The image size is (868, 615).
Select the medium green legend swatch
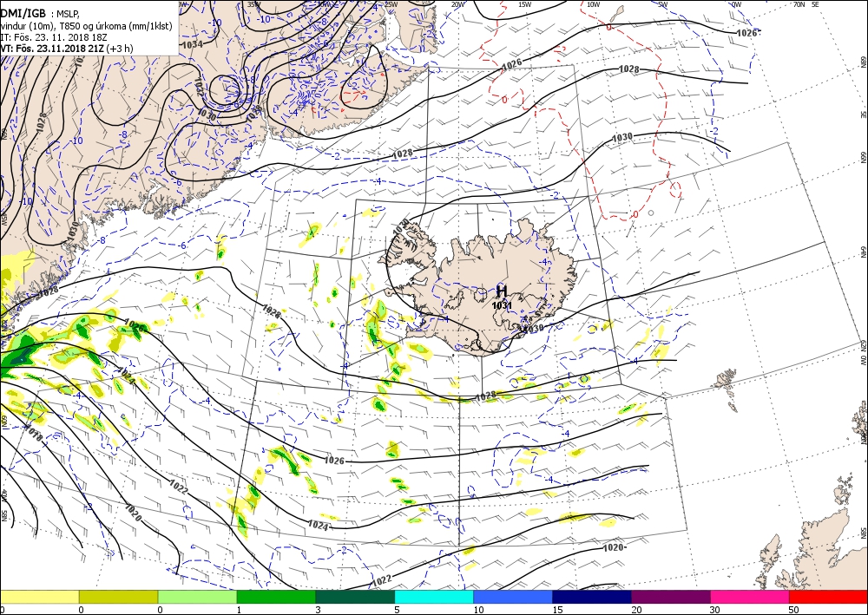coord(276,597)
